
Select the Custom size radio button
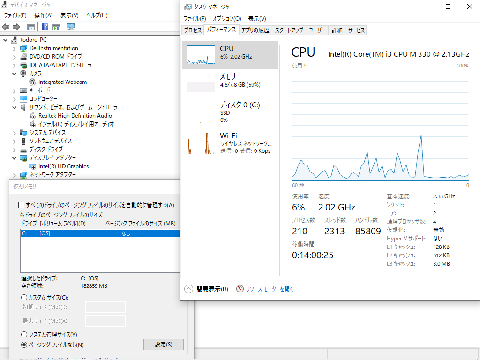click(24, 297)
